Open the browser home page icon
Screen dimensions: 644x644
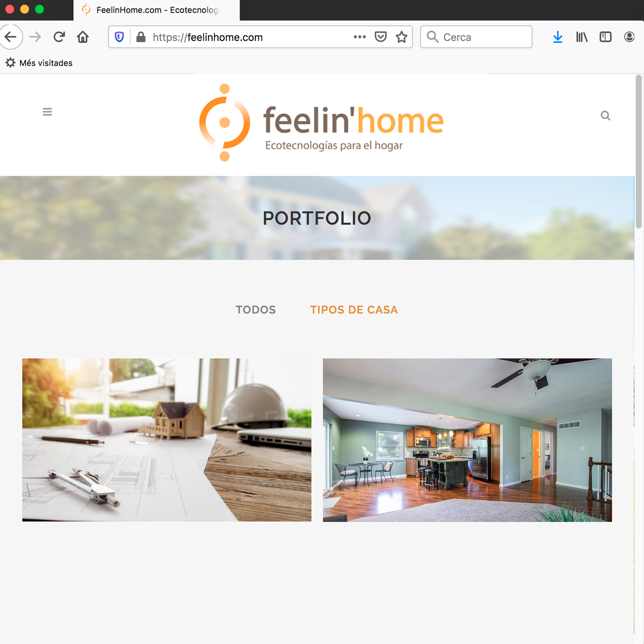[83, 37]
